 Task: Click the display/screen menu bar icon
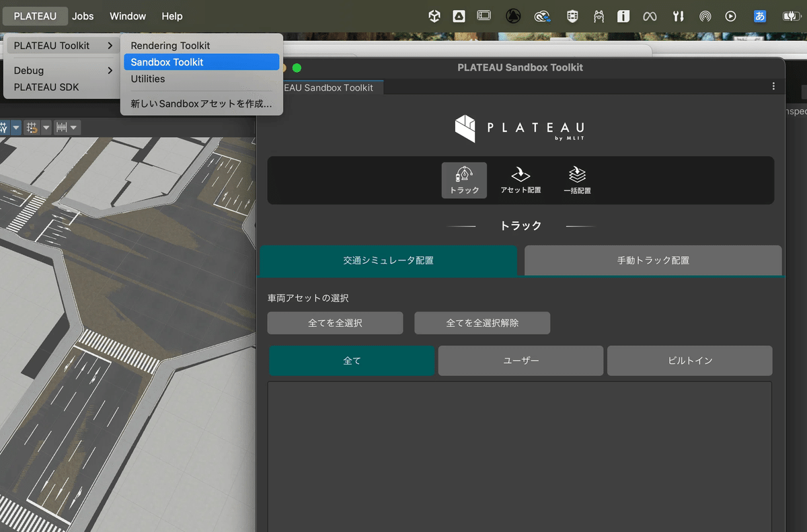(484, 16)
